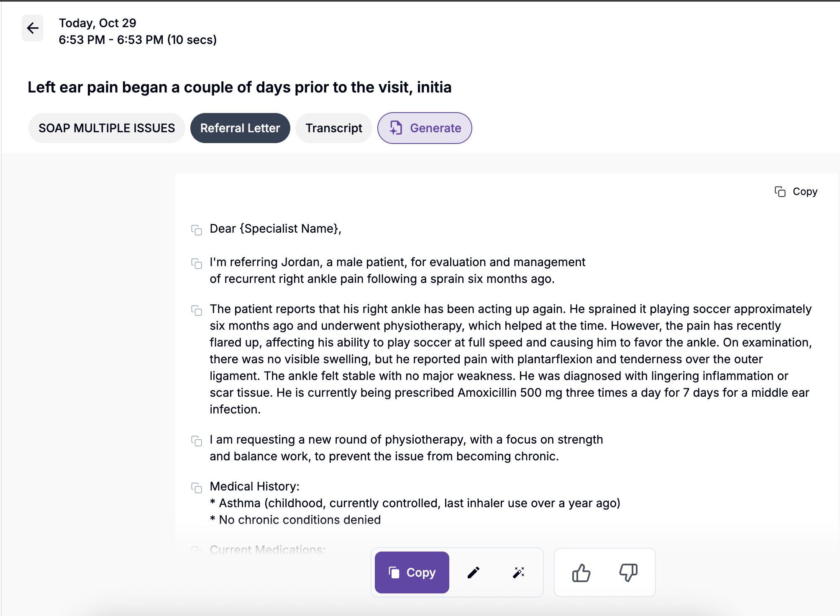Click the 'Today, Oct 29' date text

click(x=97, y=23)
